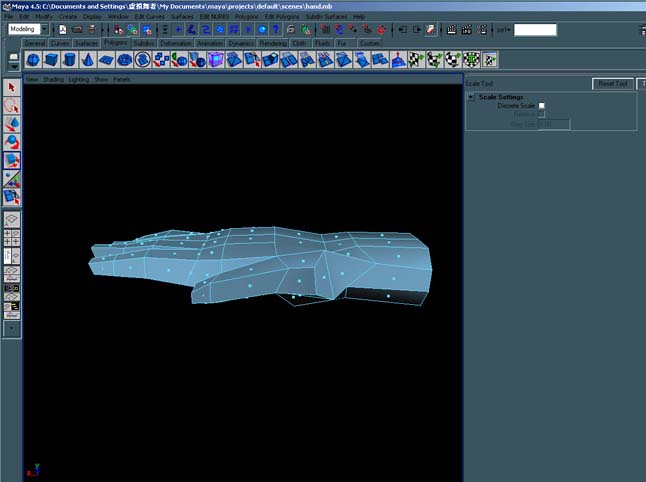Switch to the Custom shelf tab
Viewport: 646px width, 482px height.
(x=370, y=43)
